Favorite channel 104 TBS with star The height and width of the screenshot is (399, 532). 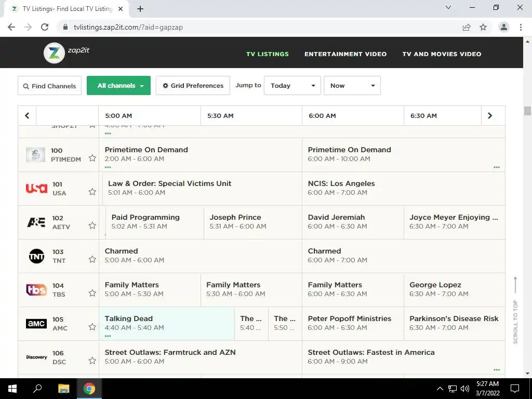point(92,293)
